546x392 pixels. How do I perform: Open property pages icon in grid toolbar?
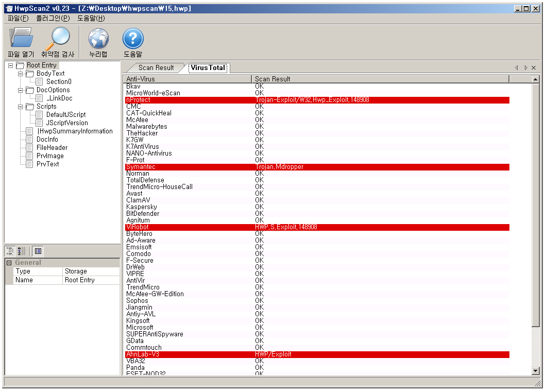(x=38, y=251)
